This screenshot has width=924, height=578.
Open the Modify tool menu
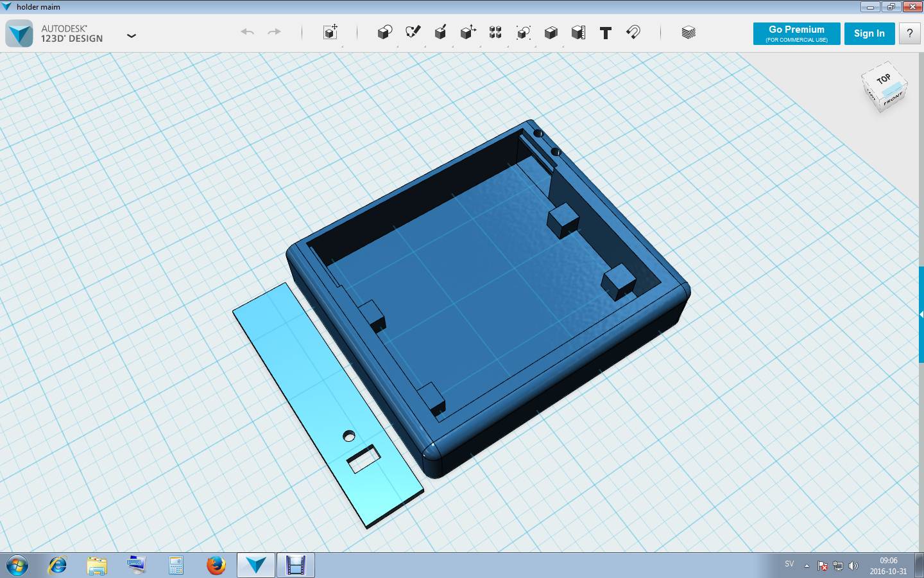coord(468,32)
